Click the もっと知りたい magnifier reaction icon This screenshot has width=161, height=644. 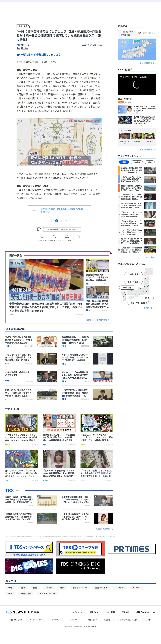54,236
